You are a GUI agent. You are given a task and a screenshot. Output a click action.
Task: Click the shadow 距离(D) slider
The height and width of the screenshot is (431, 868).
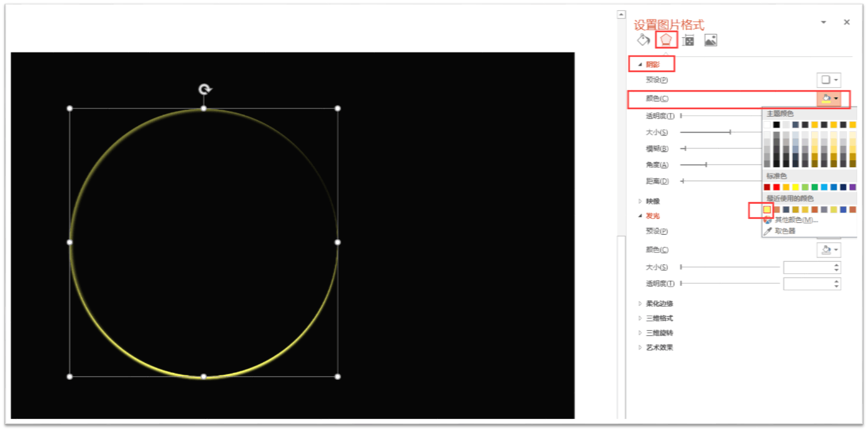point(721,182)
